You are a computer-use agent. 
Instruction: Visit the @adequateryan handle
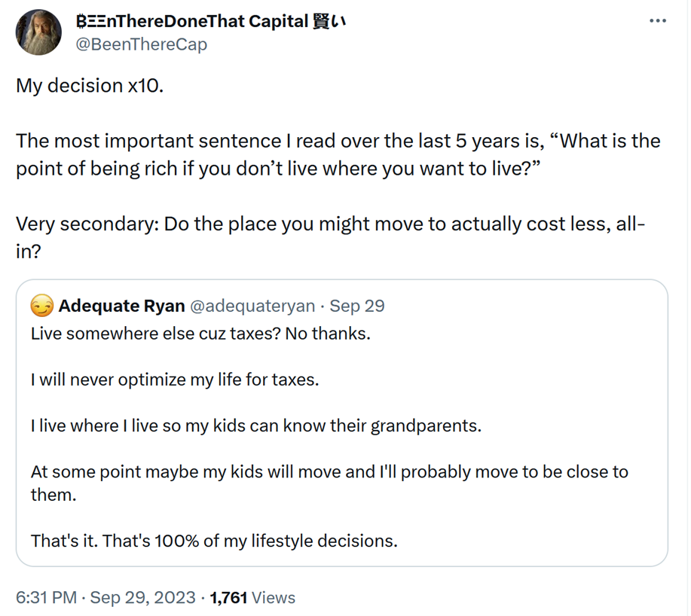click(252, 306)
